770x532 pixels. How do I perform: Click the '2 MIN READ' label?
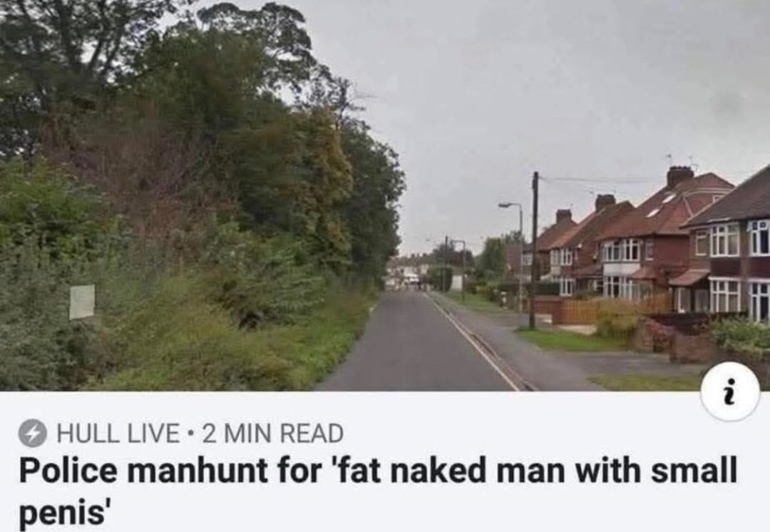pos(273,434)
